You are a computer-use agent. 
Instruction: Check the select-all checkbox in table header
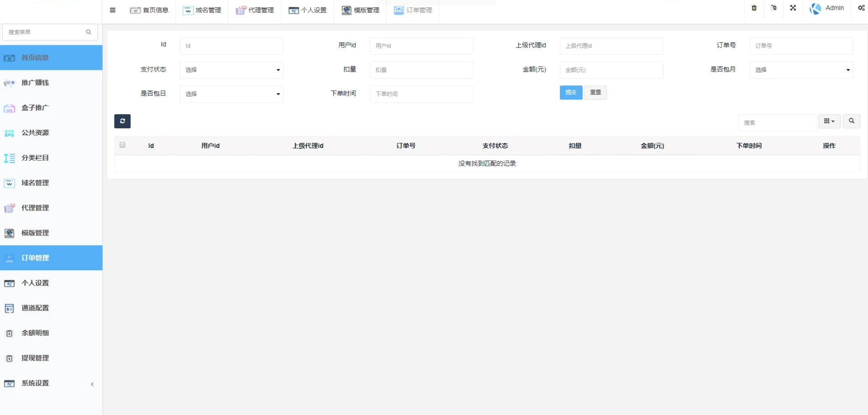pos(122,145)
